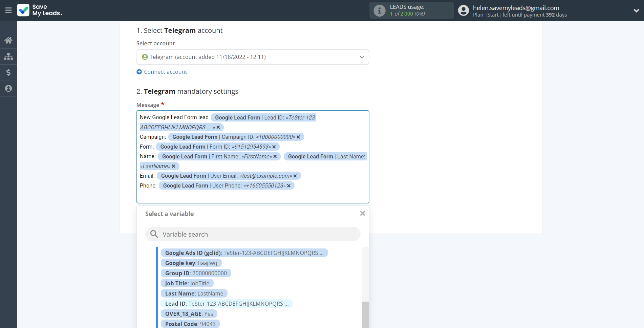Viewport: 644px width, 328px height.
Task: Click the Variable search field
Action: click(253, 234)
